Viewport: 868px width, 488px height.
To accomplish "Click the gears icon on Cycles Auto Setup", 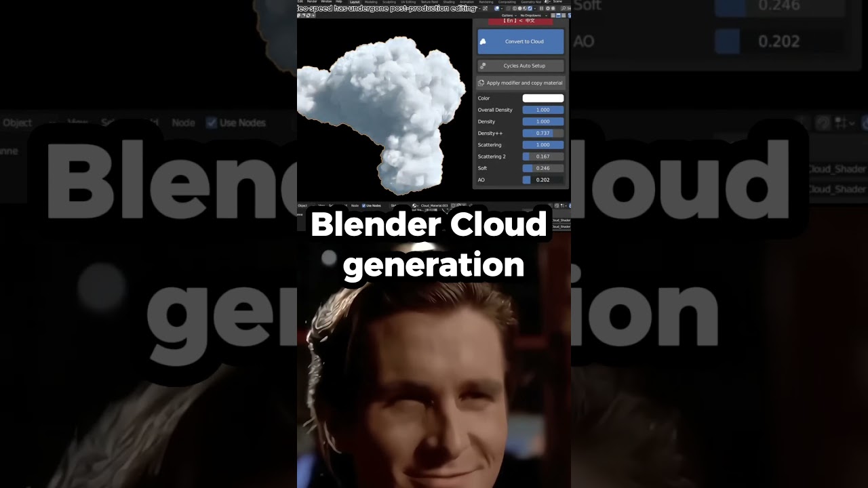I will pos(484,66).
